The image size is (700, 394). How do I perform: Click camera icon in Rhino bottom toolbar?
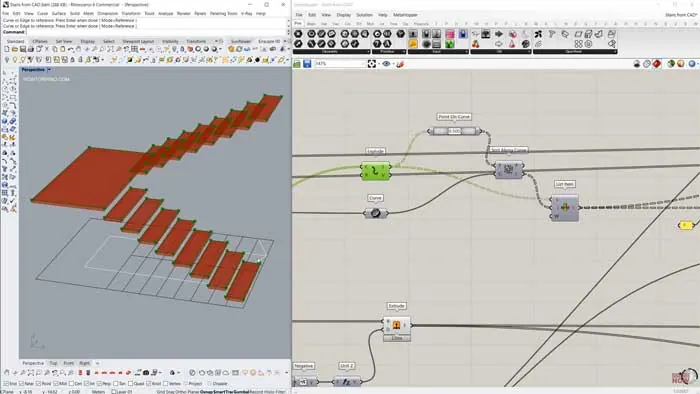[x=146, y=373]
